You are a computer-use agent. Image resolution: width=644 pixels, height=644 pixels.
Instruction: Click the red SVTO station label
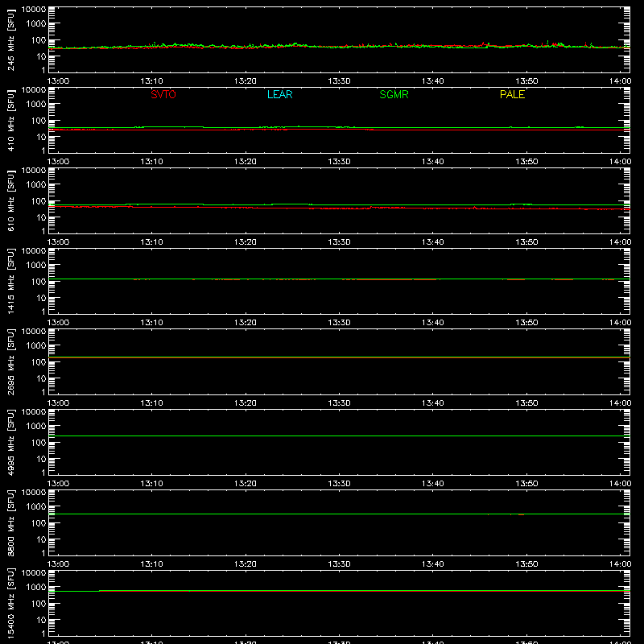pyautogui.click(x=163, y=94)
